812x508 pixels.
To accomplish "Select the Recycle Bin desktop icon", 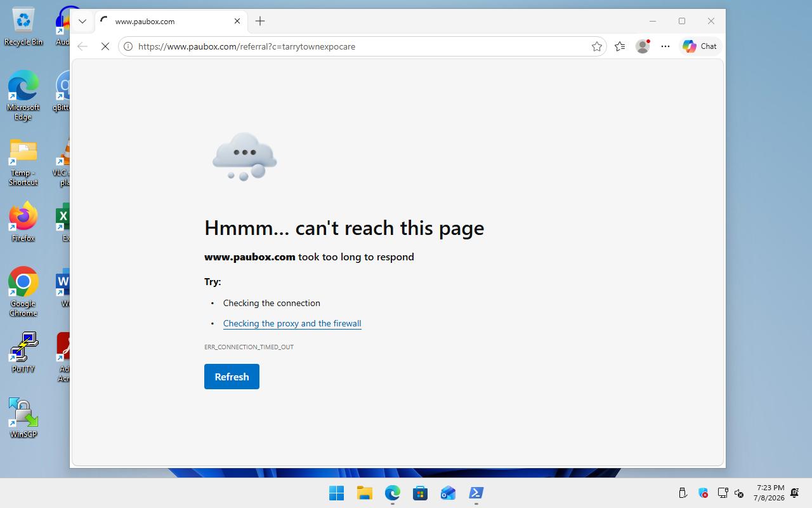I will 23,27.
